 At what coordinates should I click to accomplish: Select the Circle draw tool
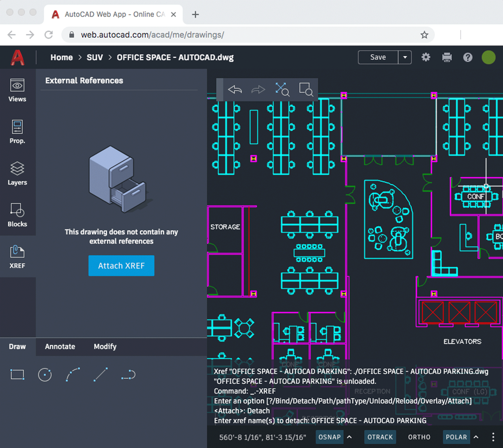(x=45, y=374)
